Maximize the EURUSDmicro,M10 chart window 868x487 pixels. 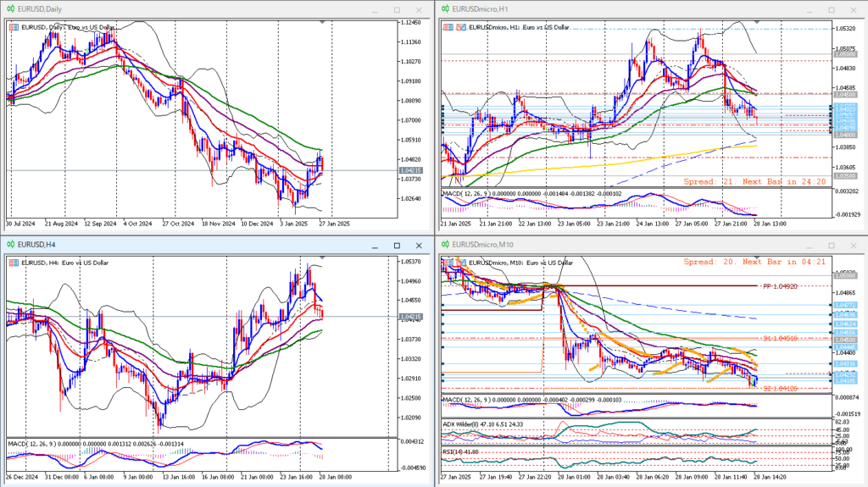tap(832, 246)
